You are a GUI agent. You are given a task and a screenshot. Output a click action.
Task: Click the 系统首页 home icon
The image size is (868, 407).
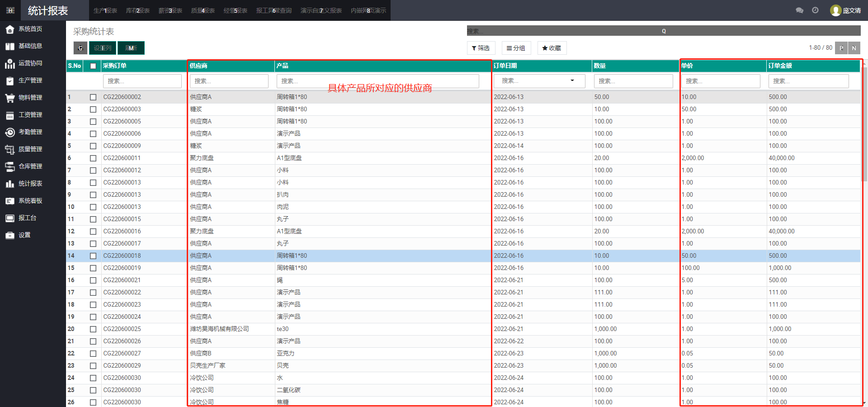pyautogui.click(x=10, y=29)
